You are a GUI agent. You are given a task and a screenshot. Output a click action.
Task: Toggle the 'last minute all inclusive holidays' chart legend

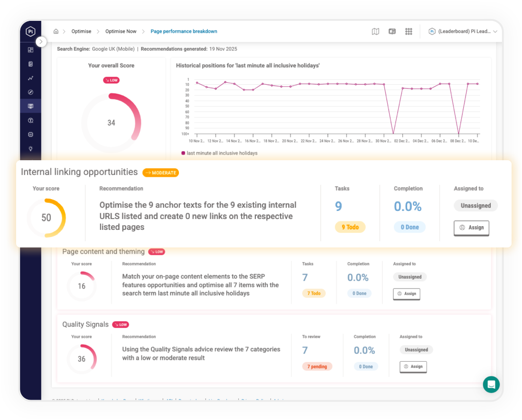[x=219, y=153]
